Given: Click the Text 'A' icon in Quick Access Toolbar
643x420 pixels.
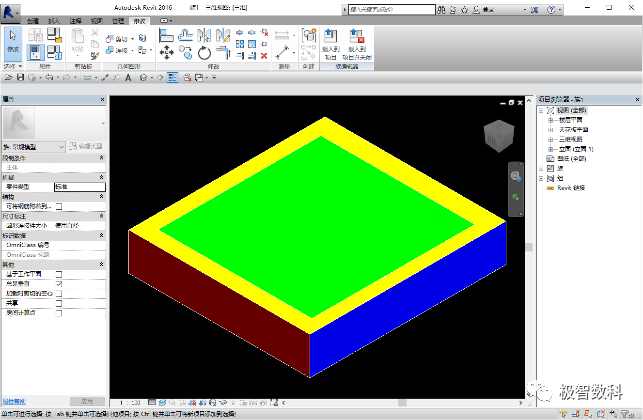Looking at the screenshot, I should [x=128, y=78].
